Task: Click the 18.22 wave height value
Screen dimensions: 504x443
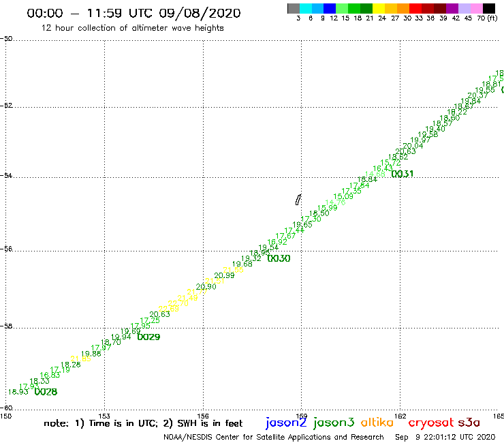Action: click(457, 112)
